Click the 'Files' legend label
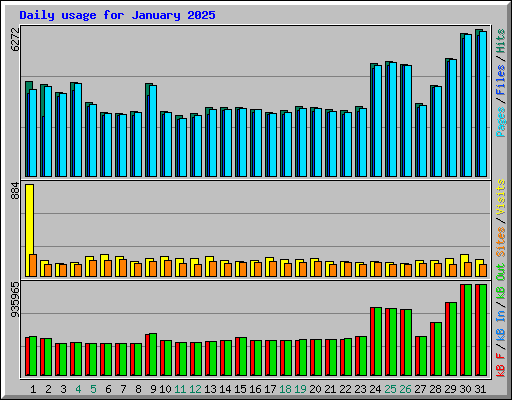The image size is (512, 400). point(501,81)
